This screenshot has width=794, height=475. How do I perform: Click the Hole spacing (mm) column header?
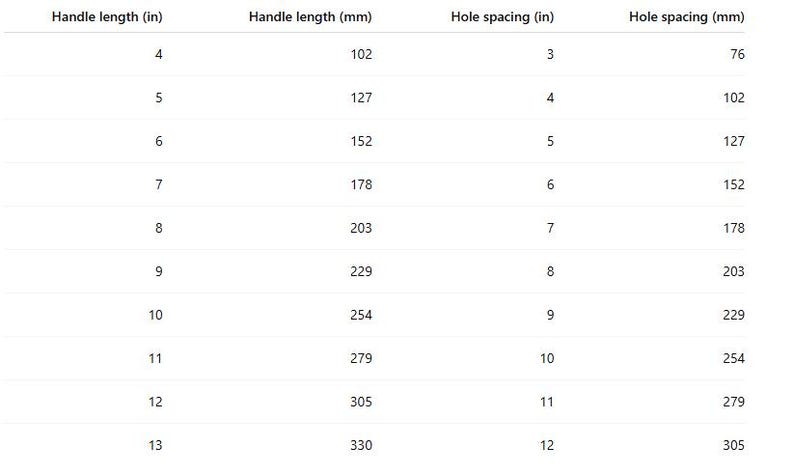pyautogui.click(x=687, y=17)
